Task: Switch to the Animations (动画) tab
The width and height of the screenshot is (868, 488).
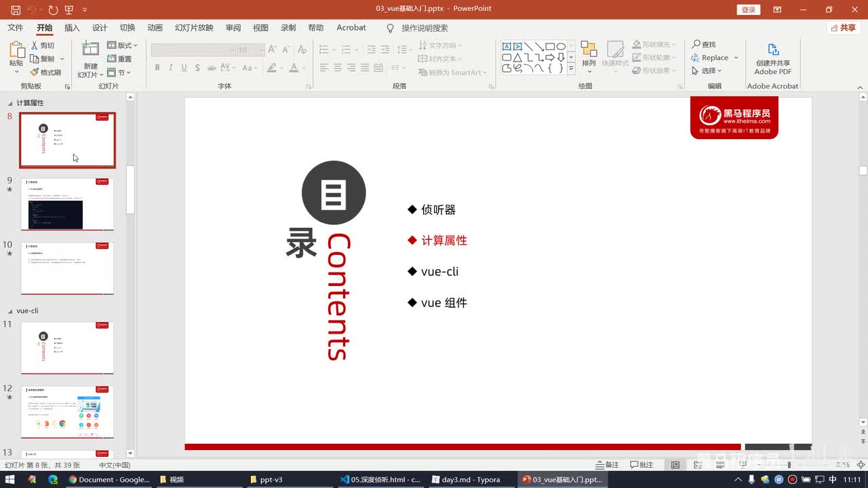Action: tap(155, 28)
